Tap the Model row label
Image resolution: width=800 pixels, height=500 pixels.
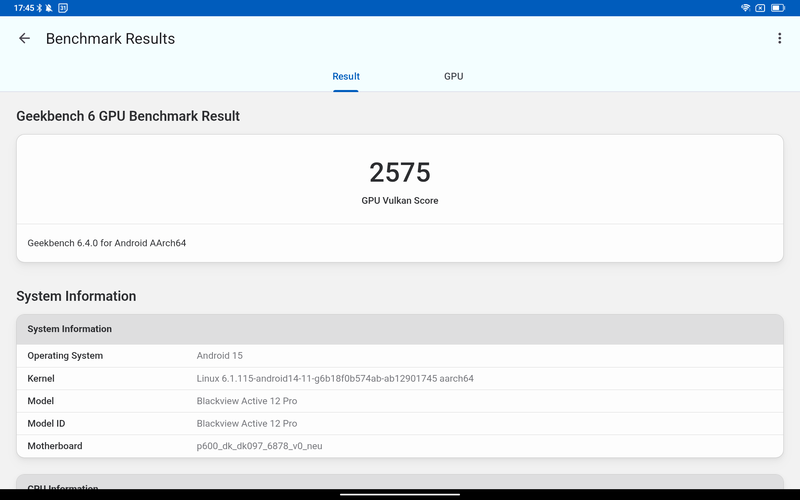point(41,401)
